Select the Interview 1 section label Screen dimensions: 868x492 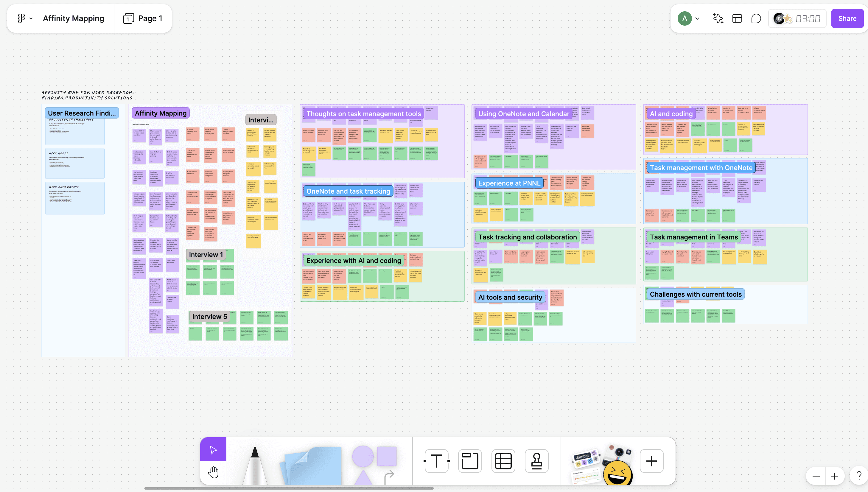(206, 255)
